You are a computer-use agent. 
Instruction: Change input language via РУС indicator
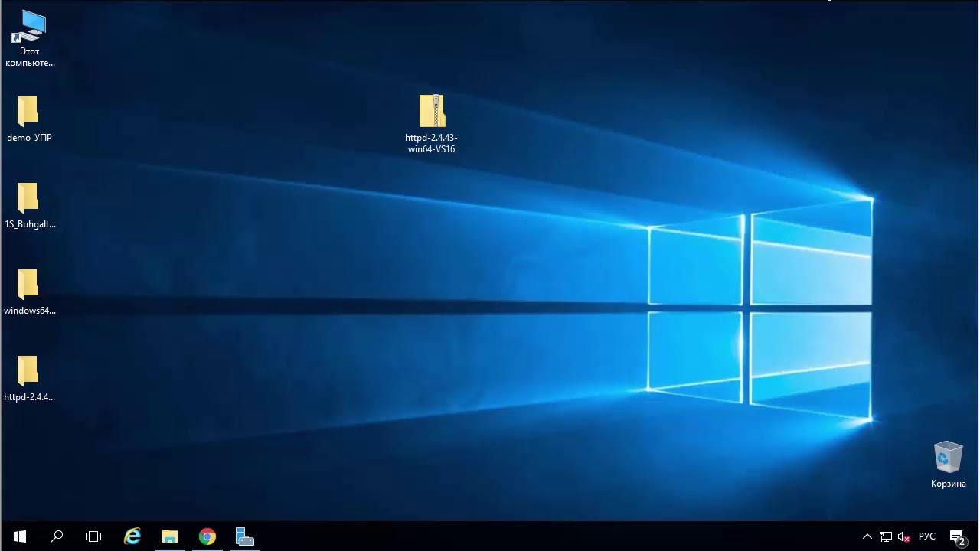pyautogui.click(x=927, y=536)
